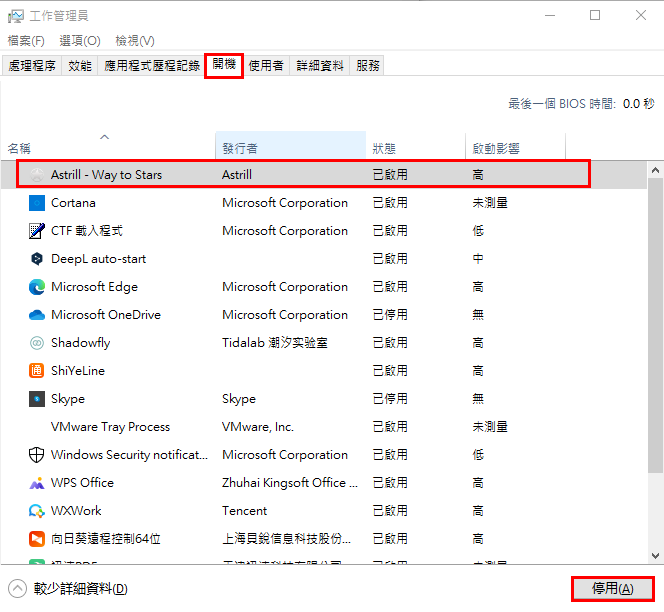Click the vertical scrollbar thumb

[656, 325]
